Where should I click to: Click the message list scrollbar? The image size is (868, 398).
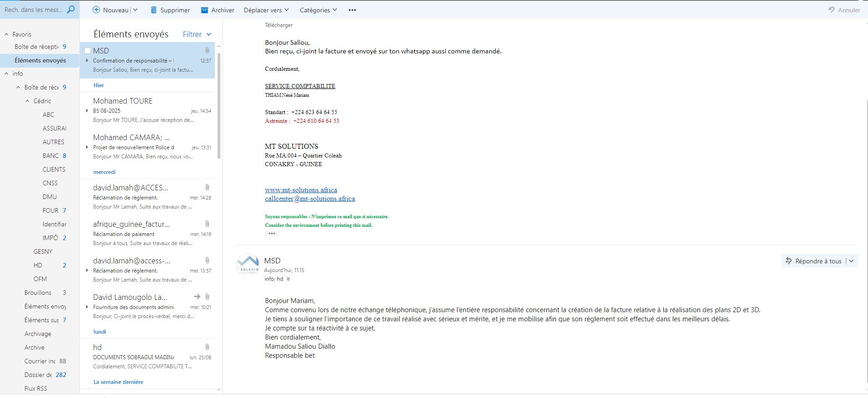tap(219, 105)
